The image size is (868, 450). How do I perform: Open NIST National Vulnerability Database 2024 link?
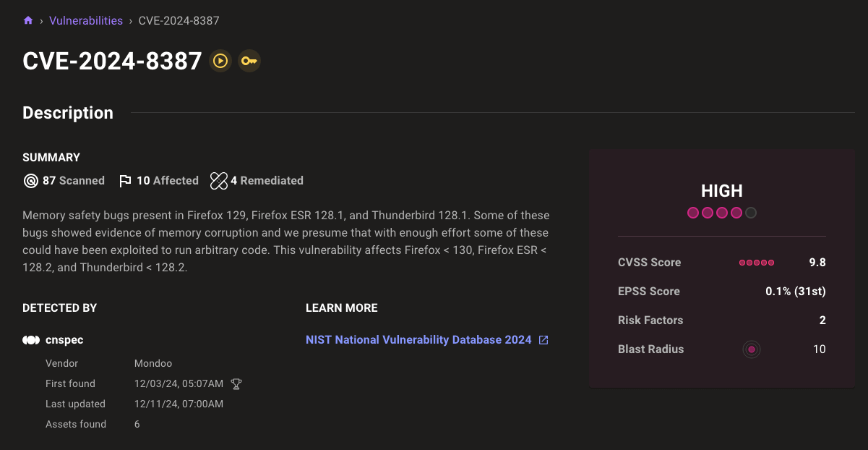point(418,340)
